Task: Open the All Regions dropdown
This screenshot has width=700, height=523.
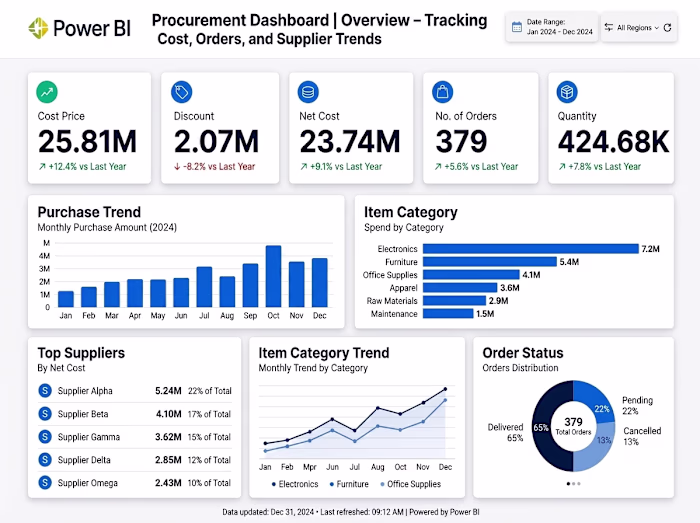Action: coord(638,28)
